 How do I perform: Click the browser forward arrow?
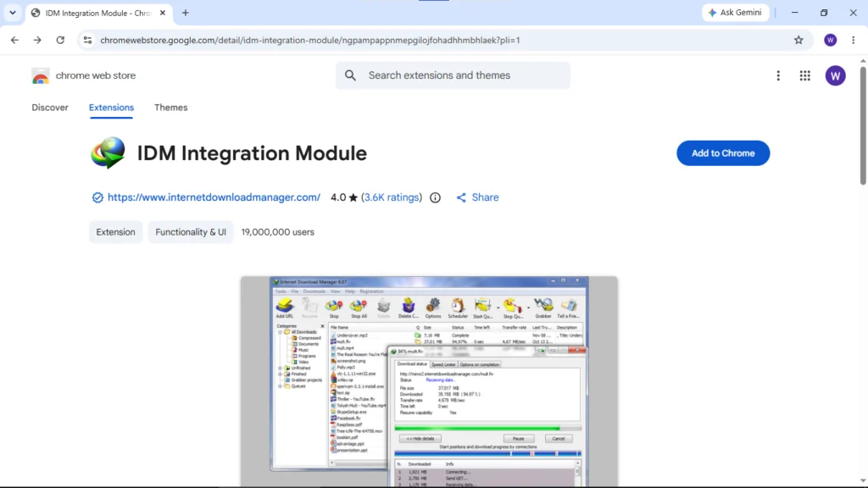pyautogui.click(x=37, y=40)
